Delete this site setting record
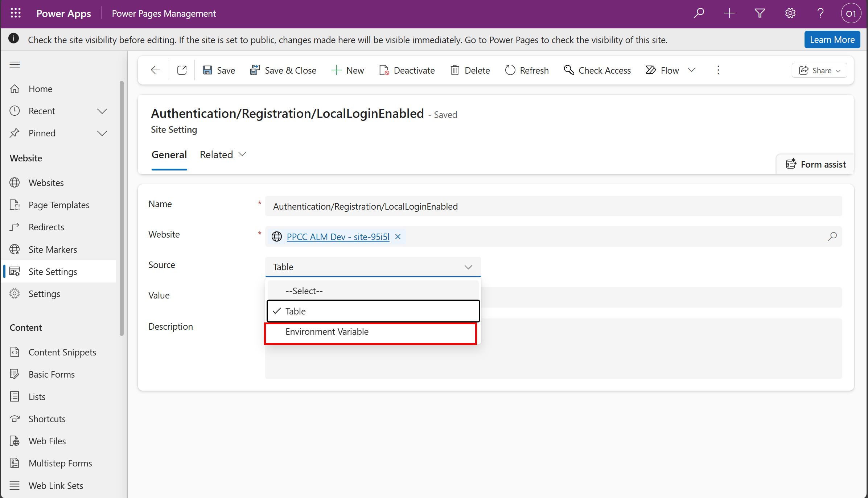Image resolution: width=868 pixels, height=498 pixels. tap(469, 70)
